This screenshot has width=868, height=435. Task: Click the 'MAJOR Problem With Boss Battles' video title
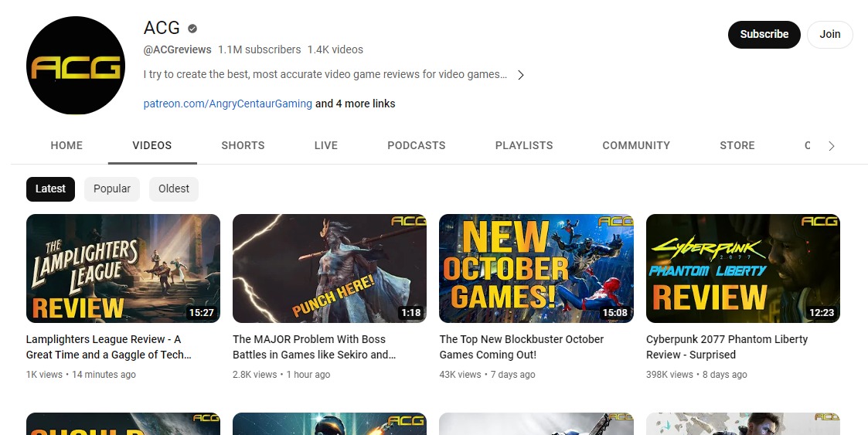(314, 347)
